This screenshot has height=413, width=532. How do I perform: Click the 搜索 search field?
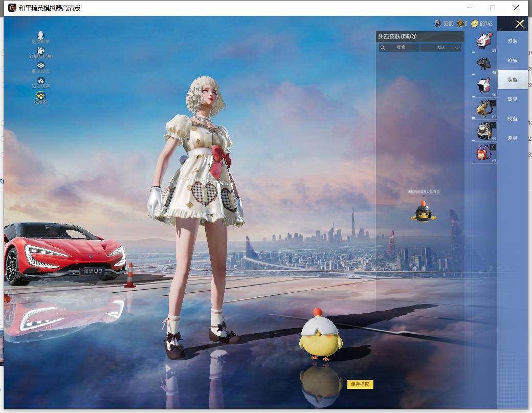click(399, 48)
